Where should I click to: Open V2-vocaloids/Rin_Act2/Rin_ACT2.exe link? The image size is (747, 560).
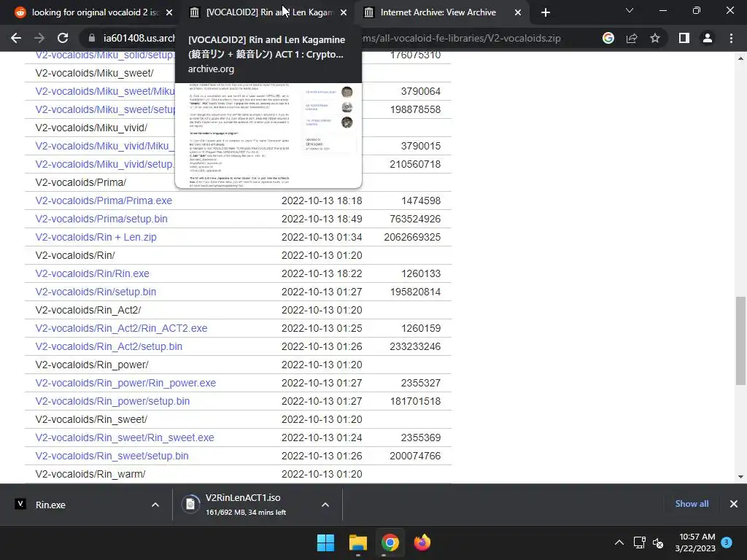click(121, 328)
